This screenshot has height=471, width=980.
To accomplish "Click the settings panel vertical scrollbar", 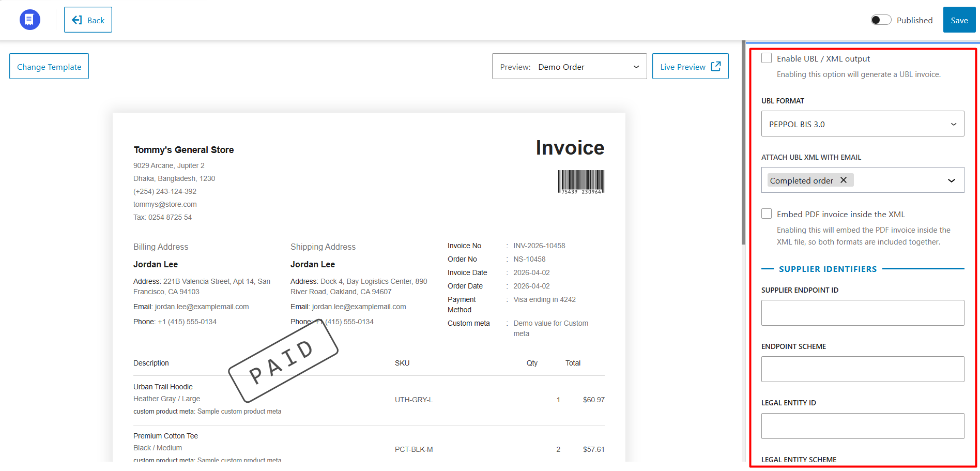I will [743, 142].
